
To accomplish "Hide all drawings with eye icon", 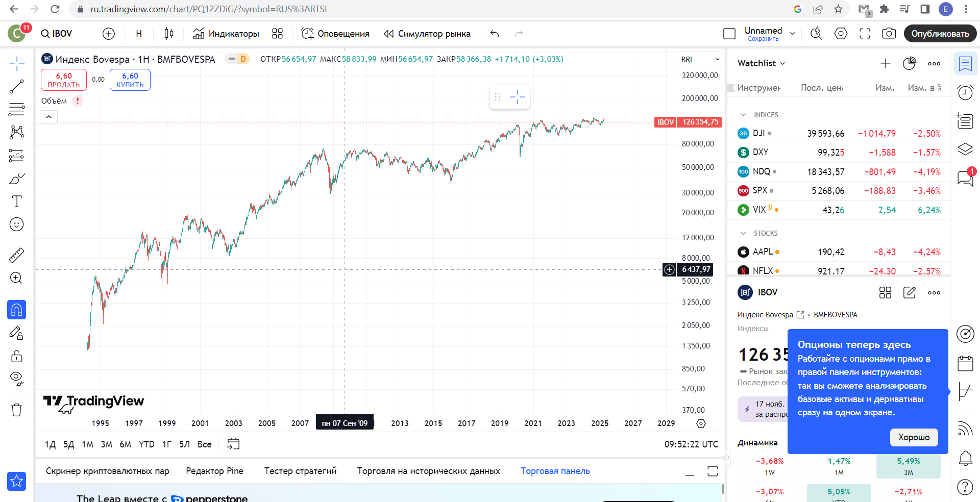I will 17,378.
